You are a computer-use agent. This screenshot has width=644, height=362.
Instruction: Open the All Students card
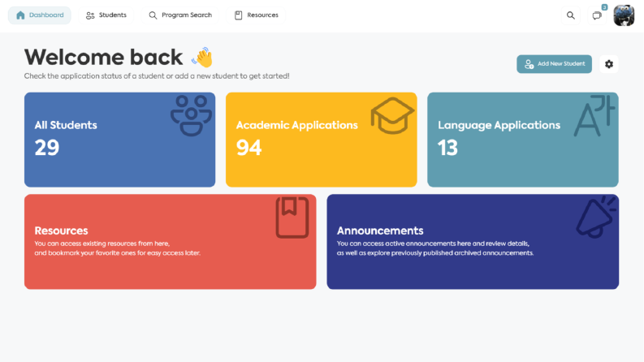pos(119,140)
